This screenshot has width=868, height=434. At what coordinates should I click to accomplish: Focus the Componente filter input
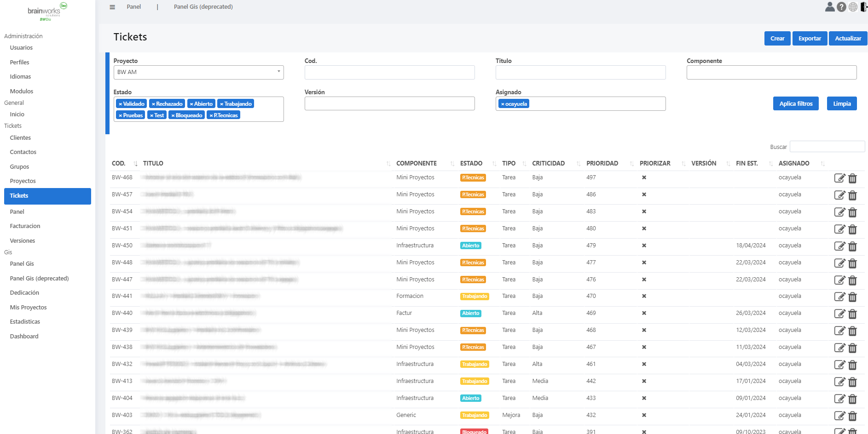click(x=771, y=72)
